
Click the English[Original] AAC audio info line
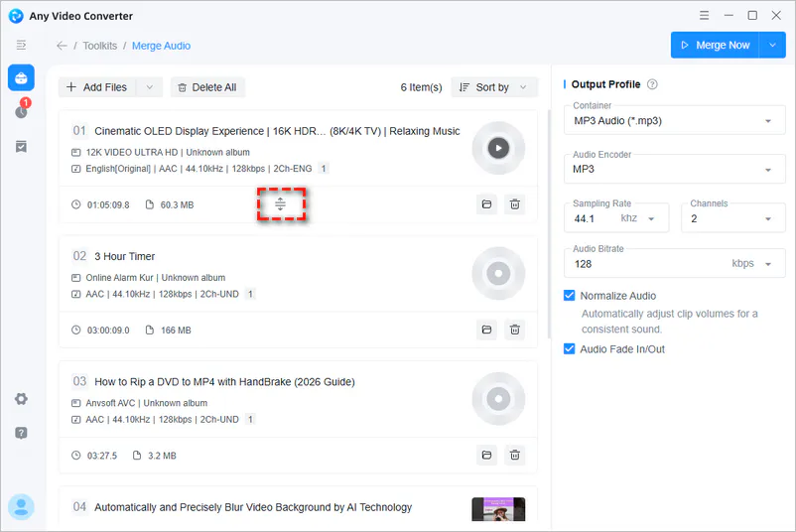199,169
